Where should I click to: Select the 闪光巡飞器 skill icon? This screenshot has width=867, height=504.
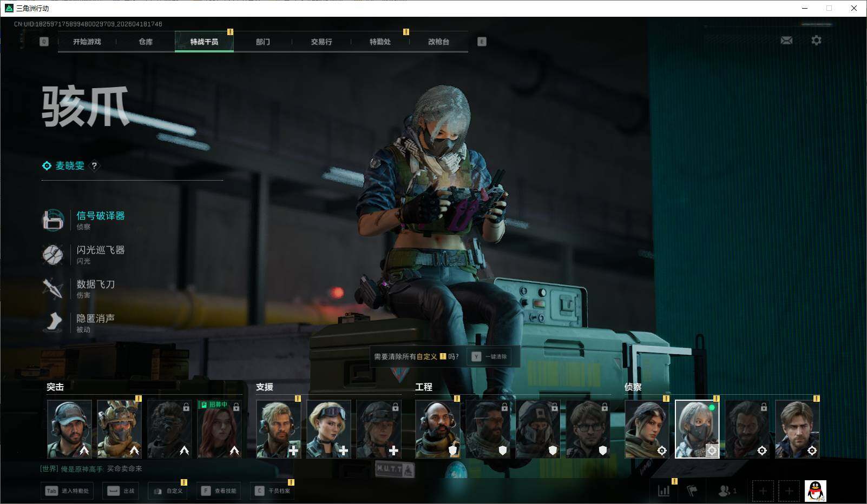(53, 254)
